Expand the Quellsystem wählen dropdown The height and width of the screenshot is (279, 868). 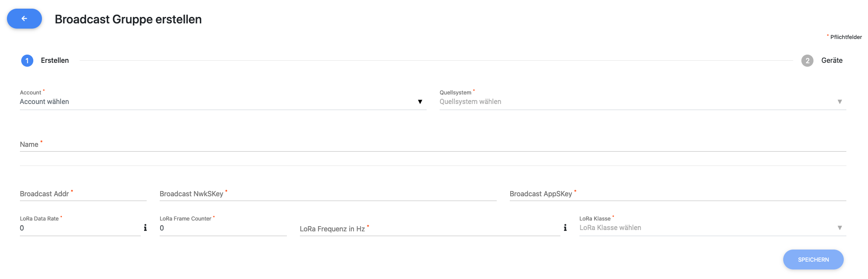(x=636, y=102)
